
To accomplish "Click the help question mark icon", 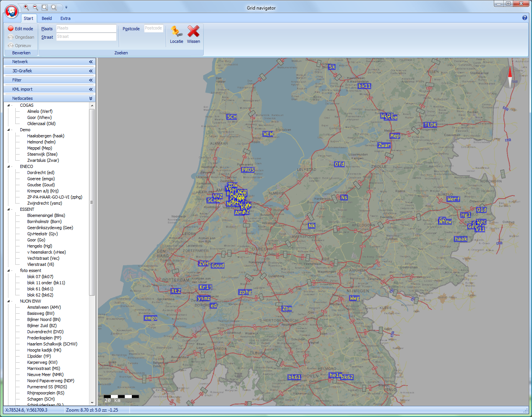I will click(524, 18).
